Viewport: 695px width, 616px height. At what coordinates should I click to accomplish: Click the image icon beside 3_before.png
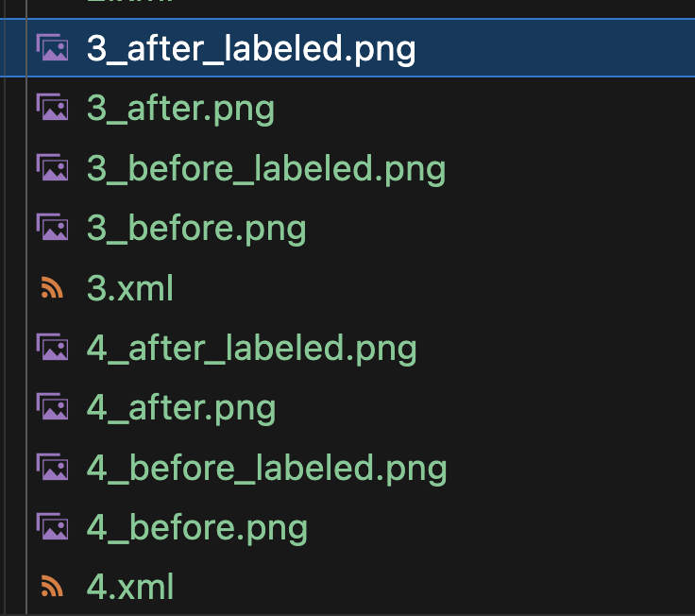point(52,228)
